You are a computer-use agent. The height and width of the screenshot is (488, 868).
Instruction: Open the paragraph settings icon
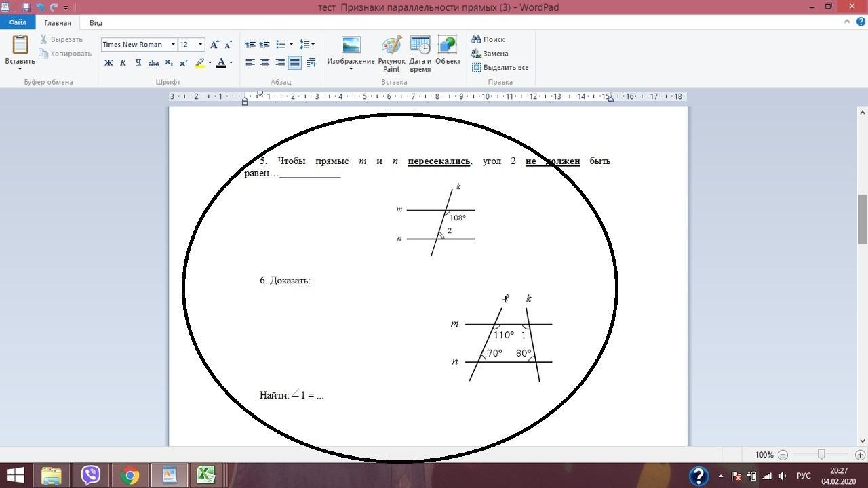point(311,63)
